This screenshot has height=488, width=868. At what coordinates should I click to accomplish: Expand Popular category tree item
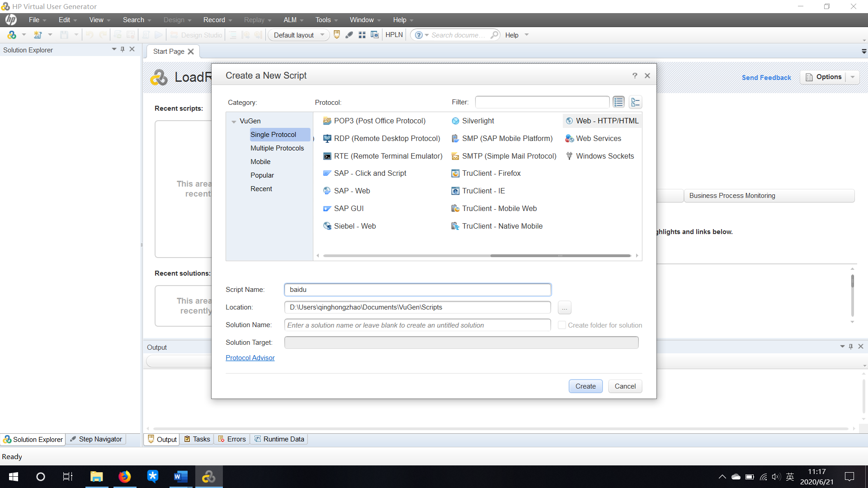click(x=262, y=174)
